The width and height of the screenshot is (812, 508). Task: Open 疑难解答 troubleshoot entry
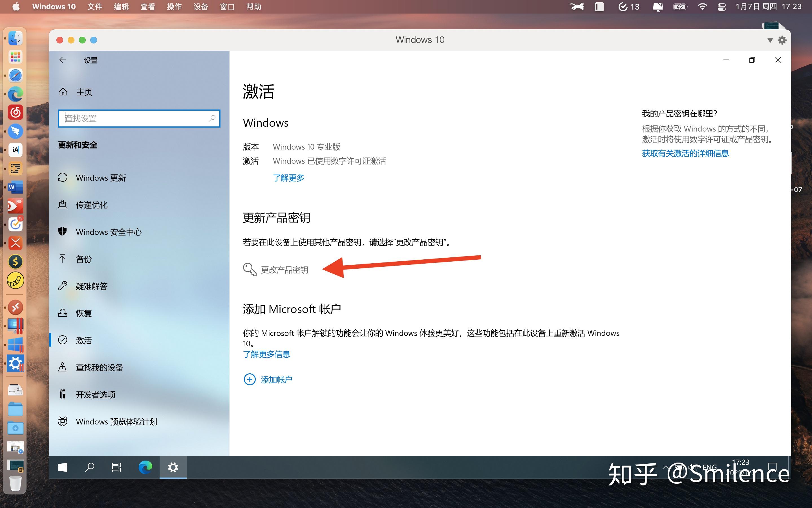pyautogui.click(x=83, y=286)
